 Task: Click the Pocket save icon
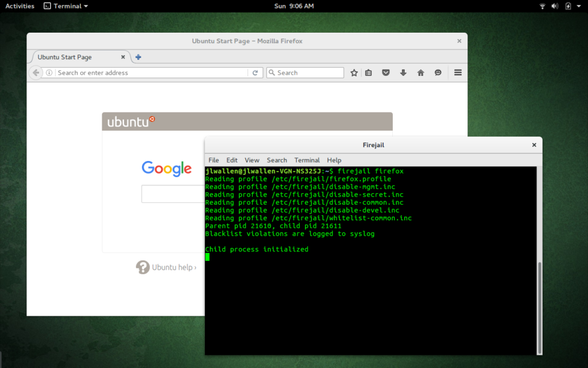(385, 72)
